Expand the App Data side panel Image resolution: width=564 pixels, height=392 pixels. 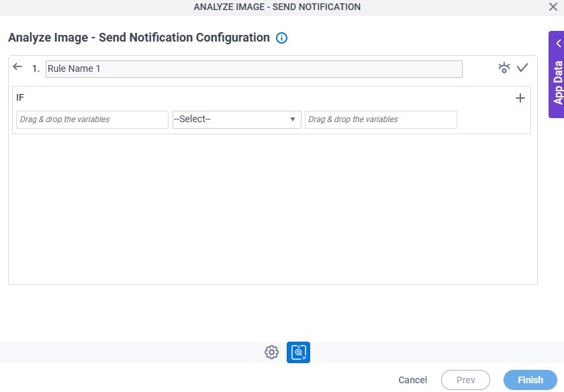557,75
